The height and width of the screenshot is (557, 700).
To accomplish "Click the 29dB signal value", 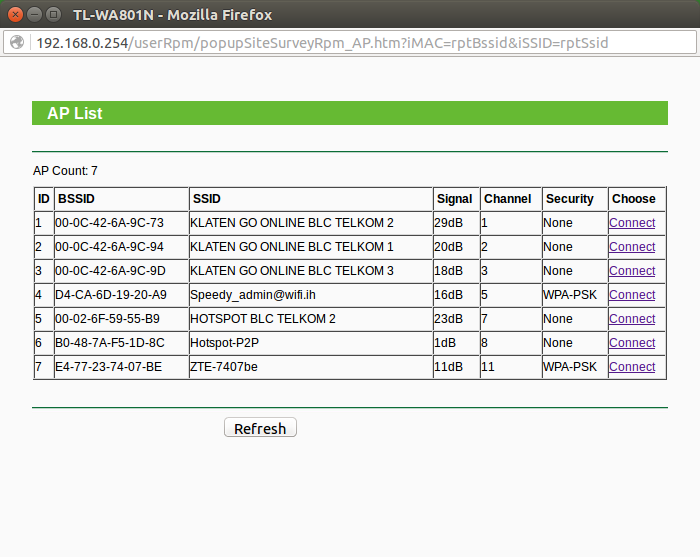I will point(448,223).
